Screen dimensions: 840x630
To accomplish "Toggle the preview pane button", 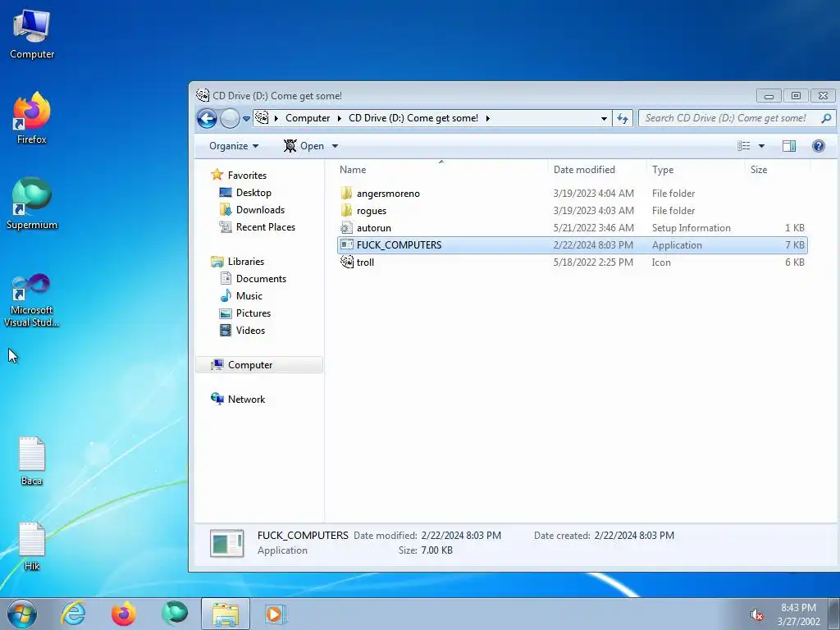I will (789, 146).
